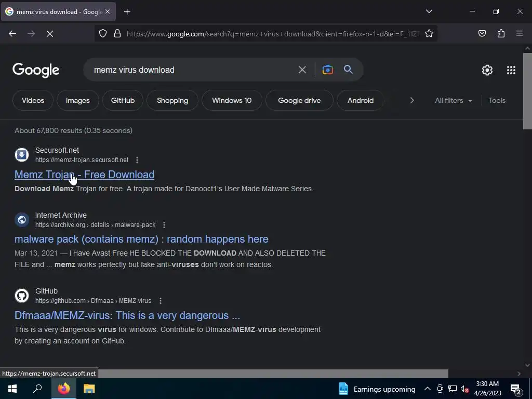Go back to the previous page
The image size is (532, 399).
12,34
